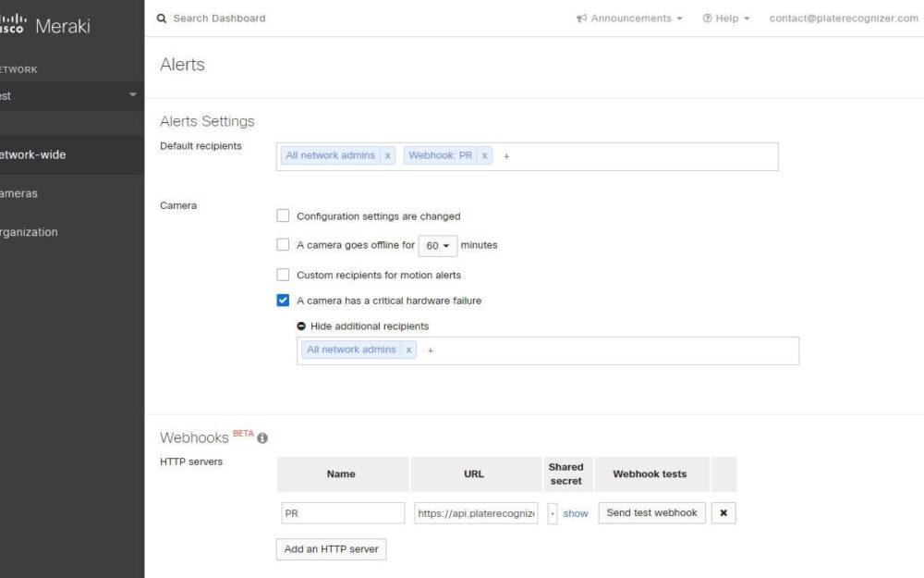Click the search magnifier icon

click(x=161, y=18)
